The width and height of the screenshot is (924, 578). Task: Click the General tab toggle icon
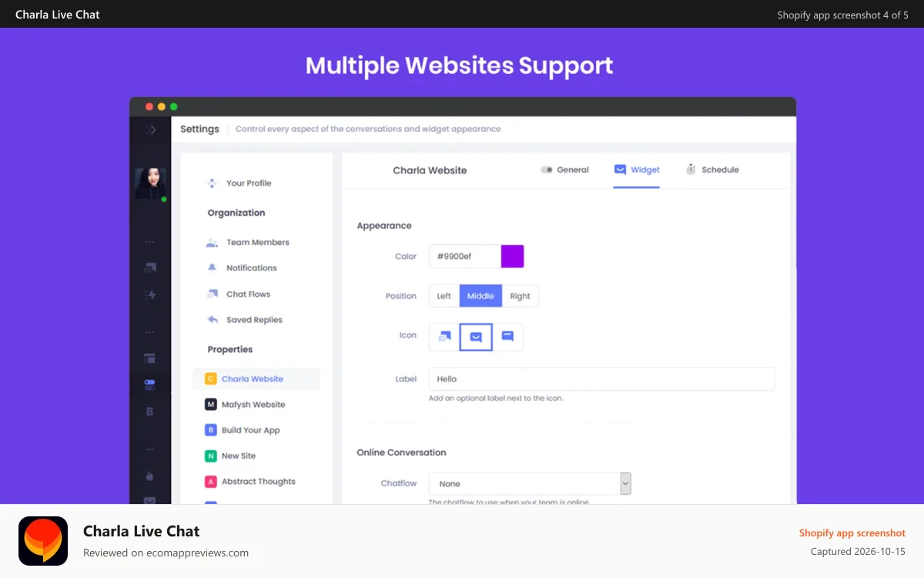tap(547, 170)
